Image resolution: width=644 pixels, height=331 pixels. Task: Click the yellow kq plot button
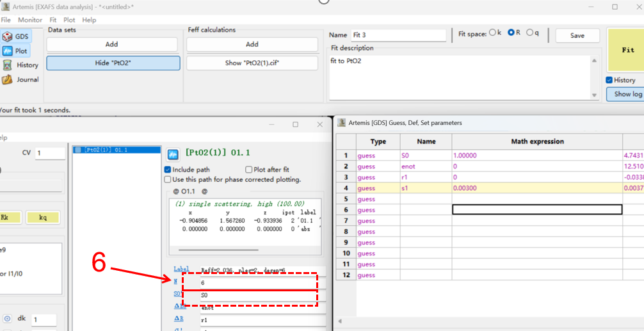point(43,218)
